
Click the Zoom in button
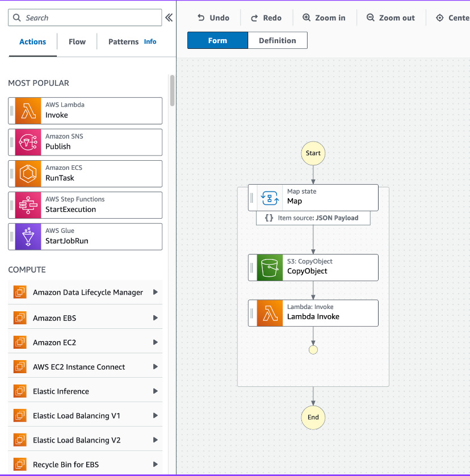324,18
